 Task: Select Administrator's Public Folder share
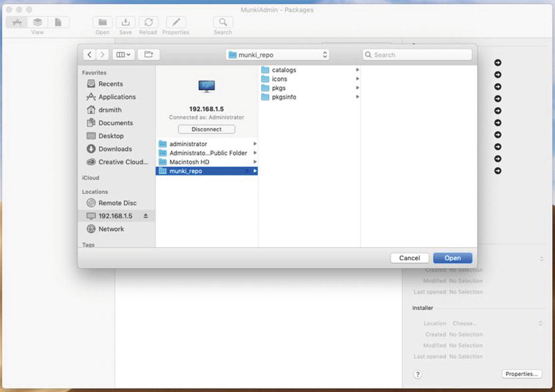(x=207, y=153)
